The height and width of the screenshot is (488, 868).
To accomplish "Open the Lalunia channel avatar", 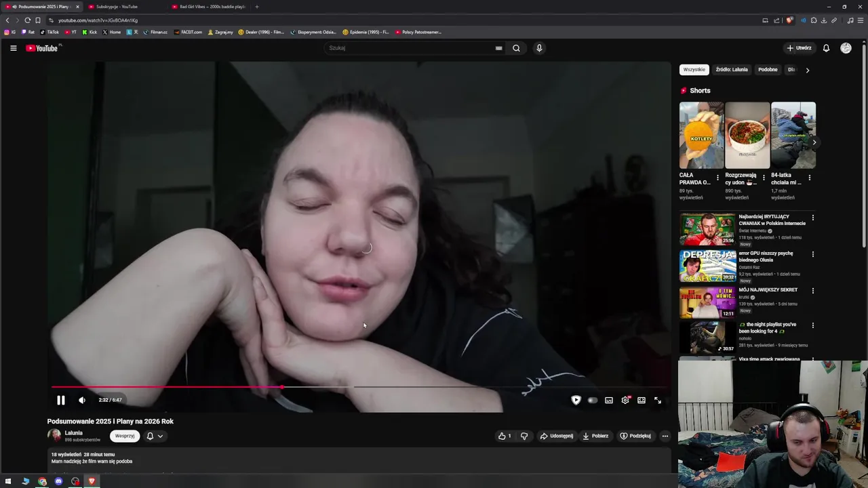I will pos(54,436).
